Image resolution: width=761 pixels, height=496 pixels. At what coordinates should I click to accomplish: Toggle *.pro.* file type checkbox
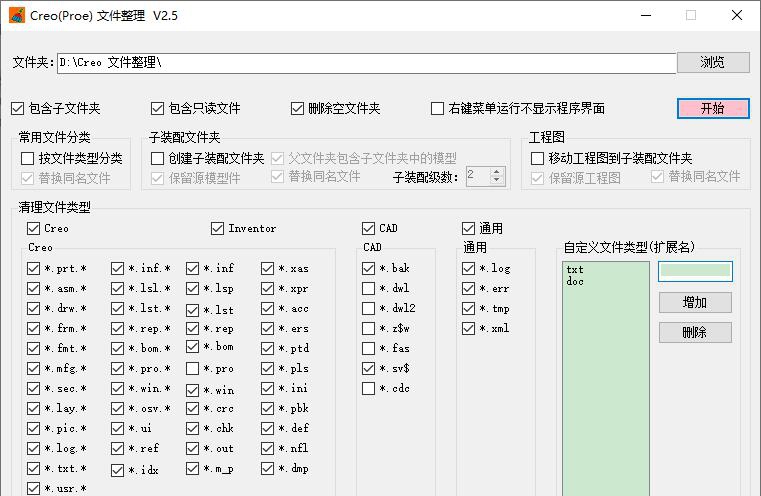point(117,368)
